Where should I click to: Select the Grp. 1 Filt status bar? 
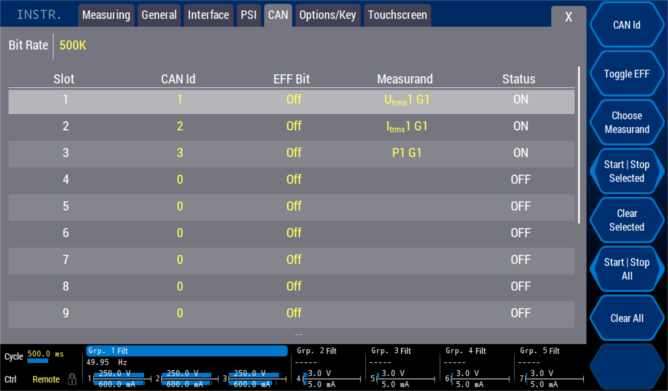187,351
